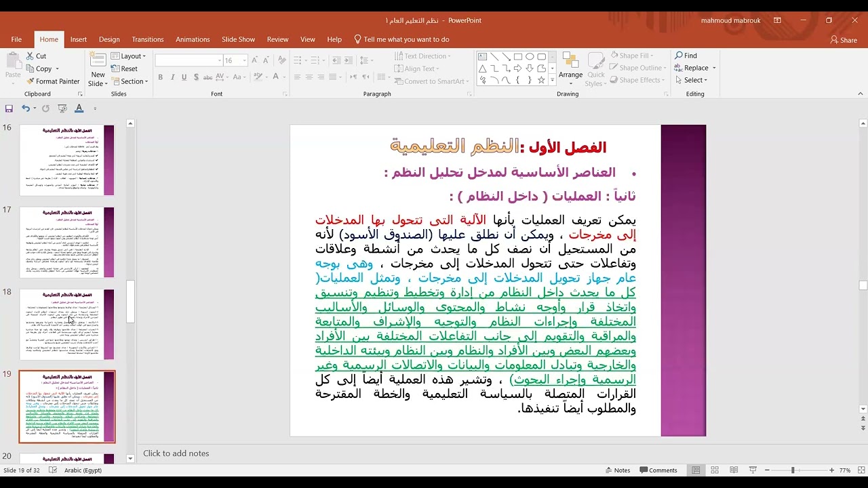This screenshot has height=488, width=868.
Task: Open the font name combo box
Action: 189,60
